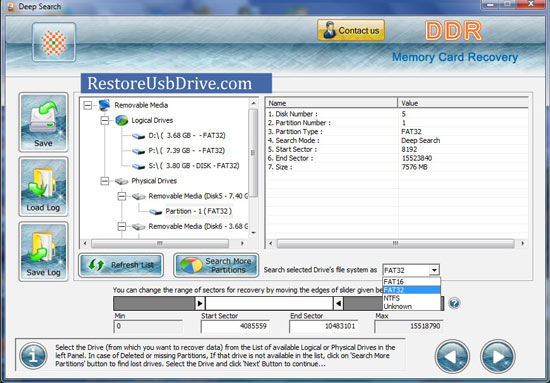550x383 pixels.
Task: Click the Start Sector input field
Action: point(235,326)
